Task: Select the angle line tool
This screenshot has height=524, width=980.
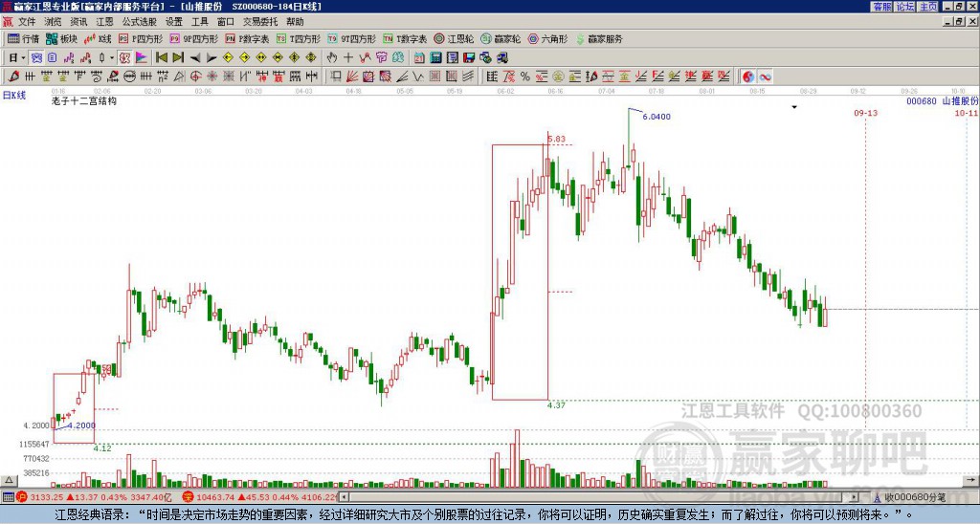Action: click(x=402, y=76)
